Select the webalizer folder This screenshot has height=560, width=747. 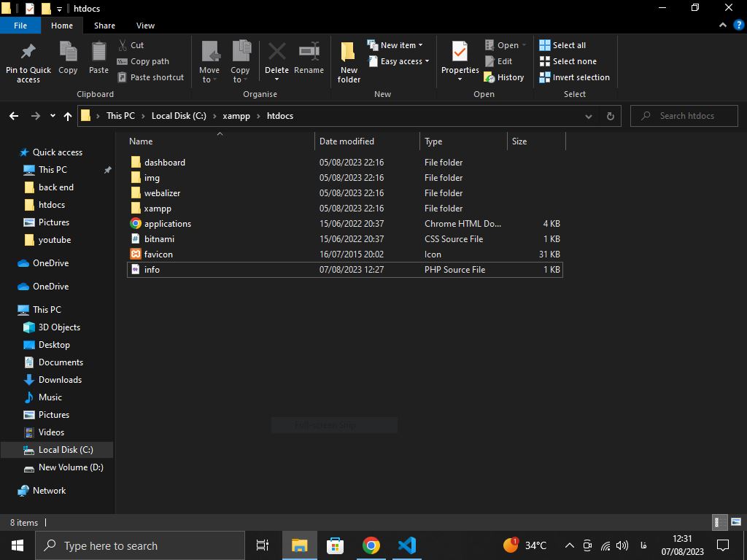tap(345, 192)
